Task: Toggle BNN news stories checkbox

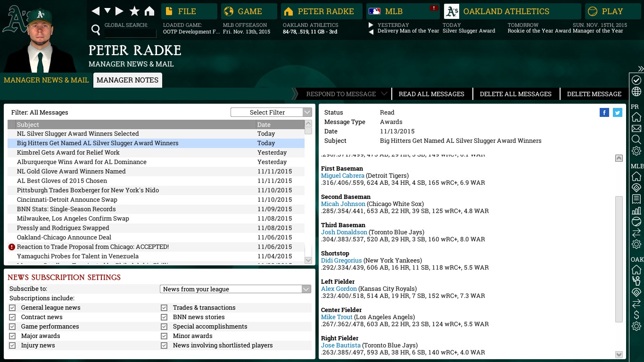Action: pyautogui.click(x=164, y=317)
